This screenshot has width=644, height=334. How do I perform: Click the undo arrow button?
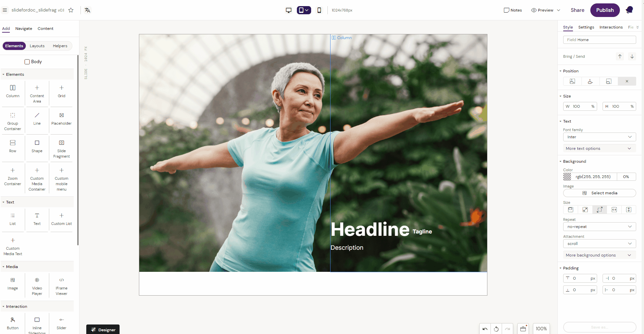(485, 329)
